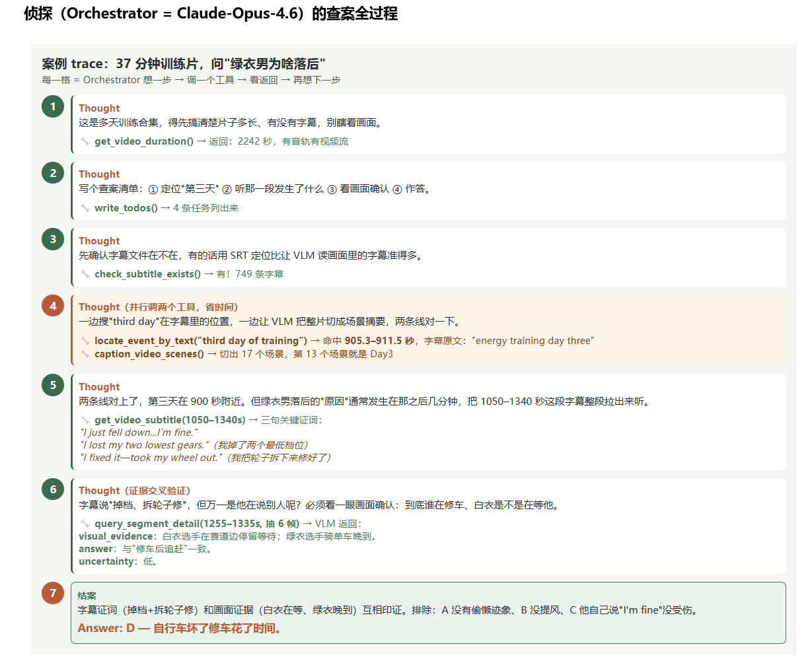Click the wrench icon beside get_video_duration()
Screen dimensions: 812x667
point(85,141)
